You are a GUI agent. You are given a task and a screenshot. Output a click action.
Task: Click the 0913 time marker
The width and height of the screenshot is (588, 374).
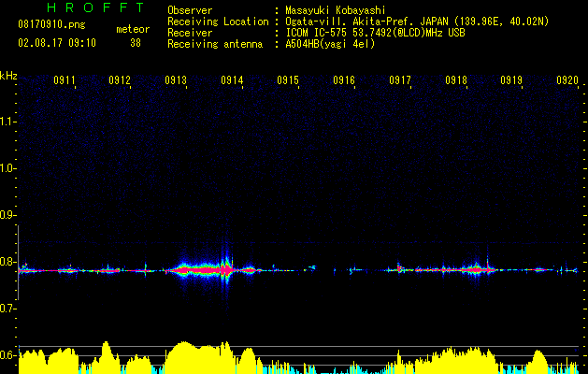(x=176, y=80)
